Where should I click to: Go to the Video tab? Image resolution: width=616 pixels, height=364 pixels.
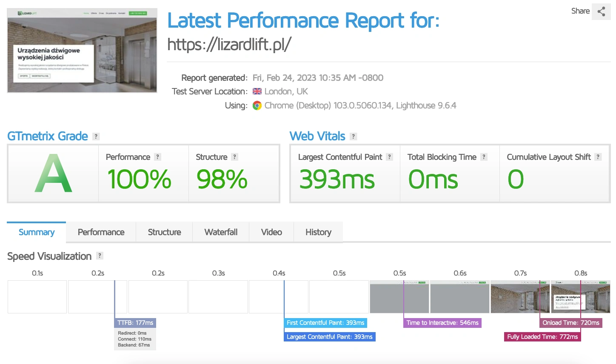271,232
